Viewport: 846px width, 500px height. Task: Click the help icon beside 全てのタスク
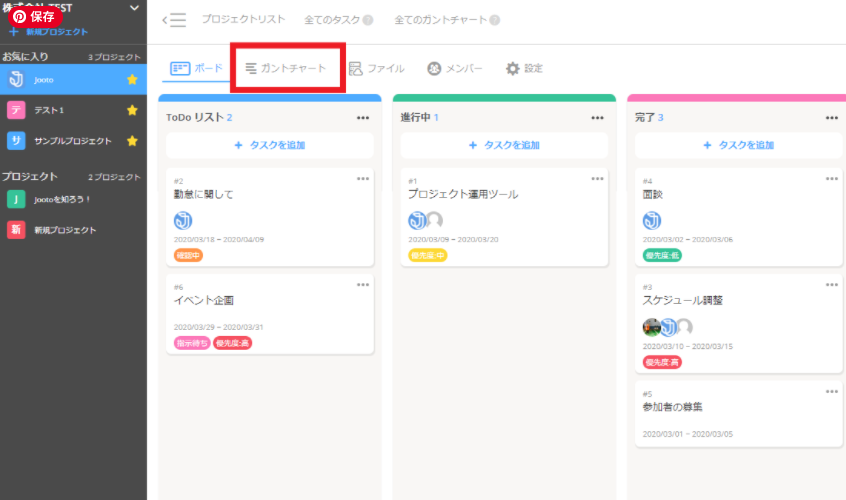point(368,20)
